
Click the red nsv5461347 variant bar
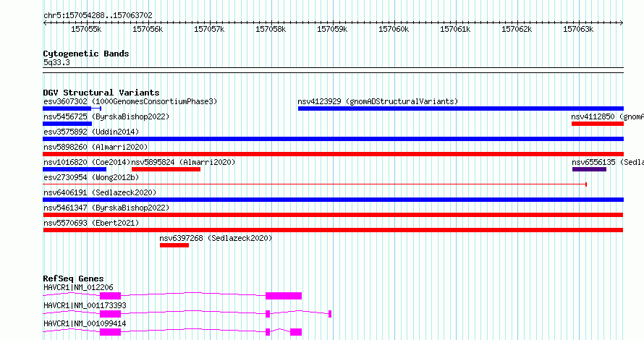click(333, 215)
